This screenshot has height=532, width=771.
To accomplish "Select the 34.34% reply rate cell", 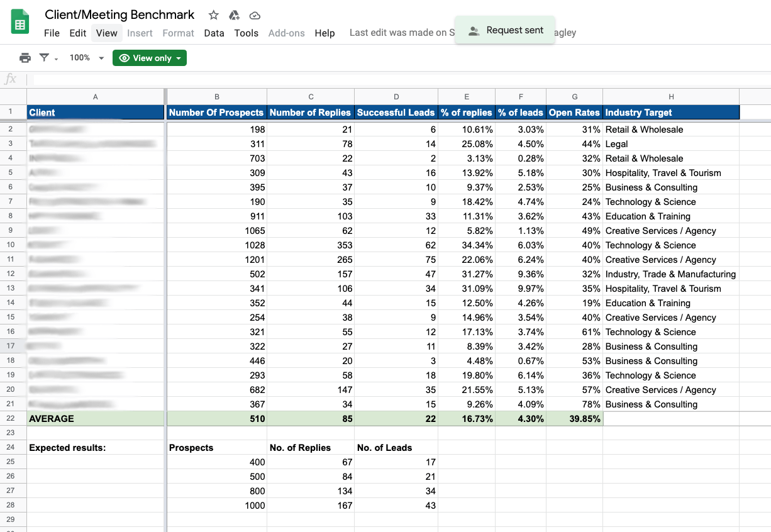I will point(467,245).
